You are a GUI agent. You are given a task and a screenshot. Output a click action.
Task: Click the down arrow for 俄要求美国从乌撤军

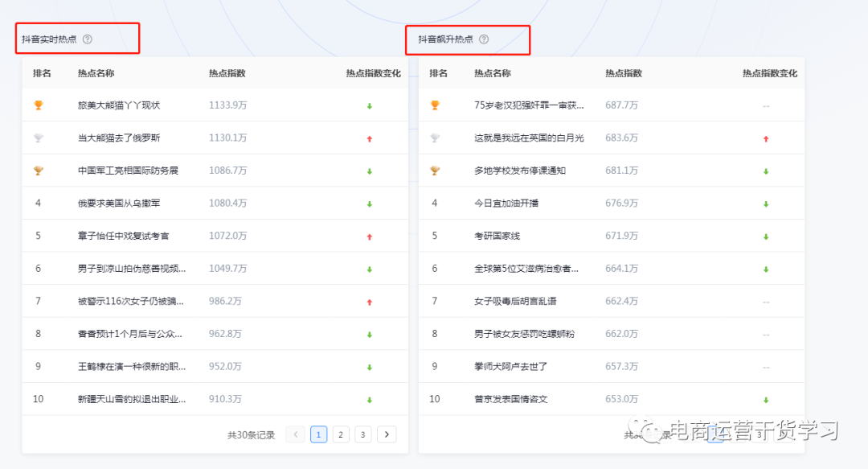click(x=369, y=204)
